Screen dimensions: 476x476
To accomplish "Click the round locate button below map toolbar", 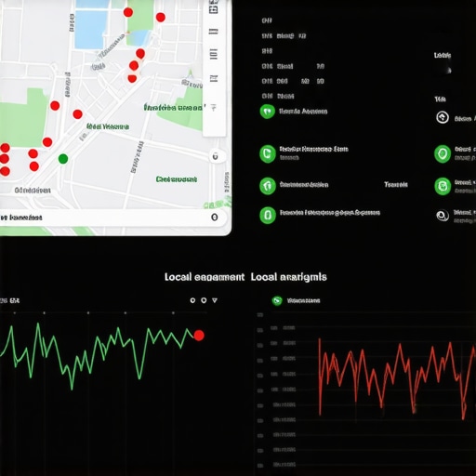I will pos(215,156).
